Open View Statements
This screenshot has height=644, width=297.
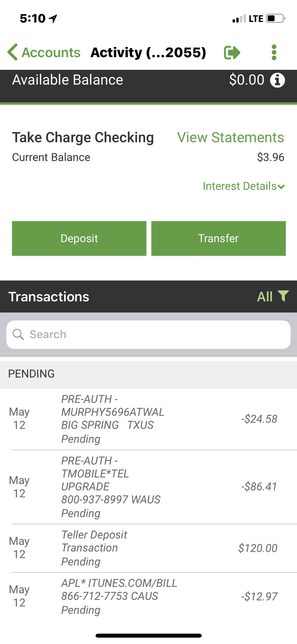[230, 137]
